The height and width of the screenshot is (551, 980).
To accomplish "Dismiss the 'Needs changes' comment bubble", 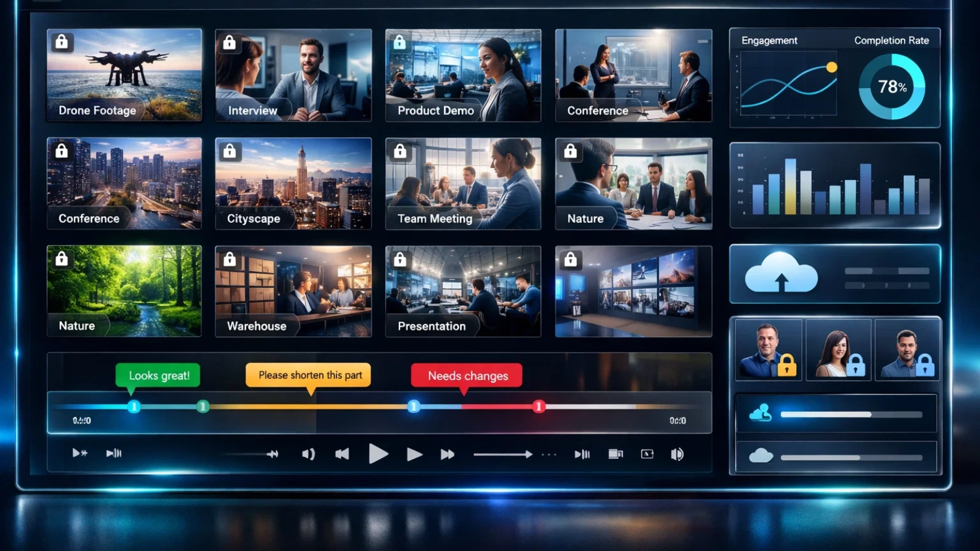I will coord(466,375).
